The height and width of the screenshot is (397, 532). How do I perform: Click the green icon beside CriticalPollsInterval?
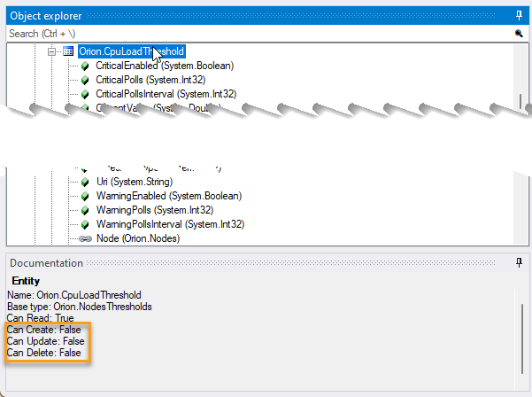[85, 94]
